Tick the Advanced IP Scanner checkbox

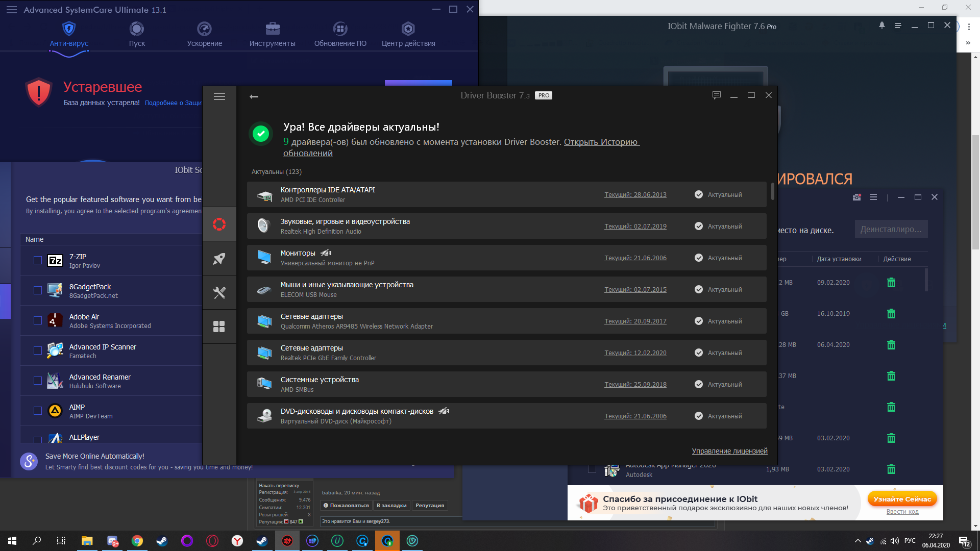pyautogui.click(x=38, y=350)
